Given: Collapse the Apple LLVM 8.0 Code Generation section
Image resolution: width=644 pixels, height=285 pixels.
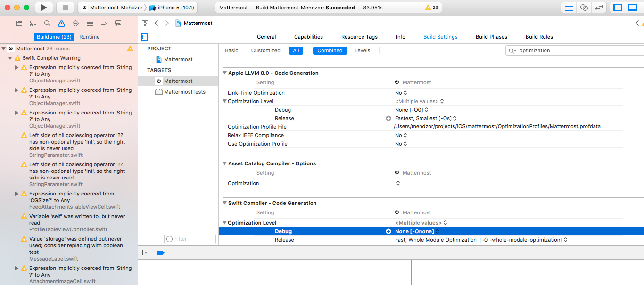Looking at the screenshot, I should click(225, 73).
